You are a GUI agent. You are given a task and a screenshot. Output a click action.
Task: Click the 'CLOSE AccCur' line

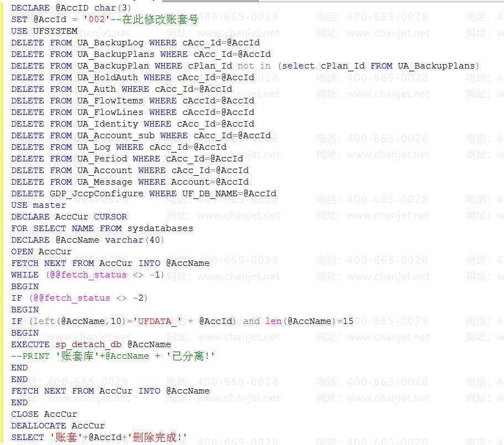coord(44,414)
